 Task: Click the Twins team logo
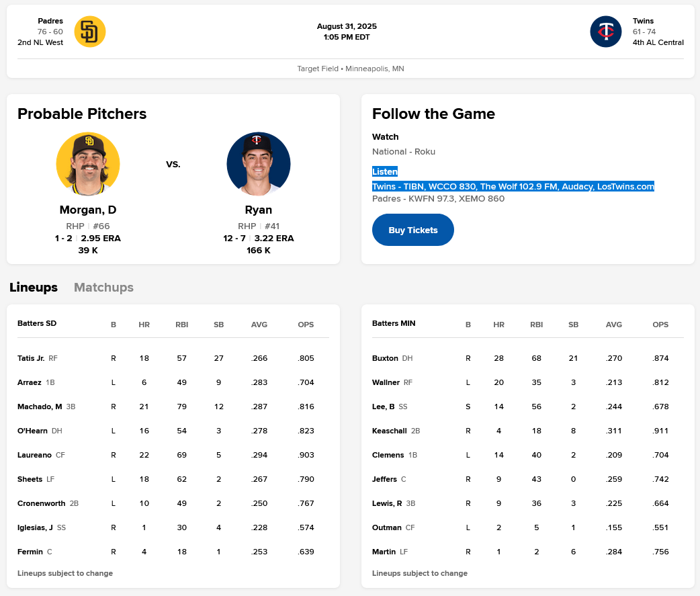click(606, 32)
